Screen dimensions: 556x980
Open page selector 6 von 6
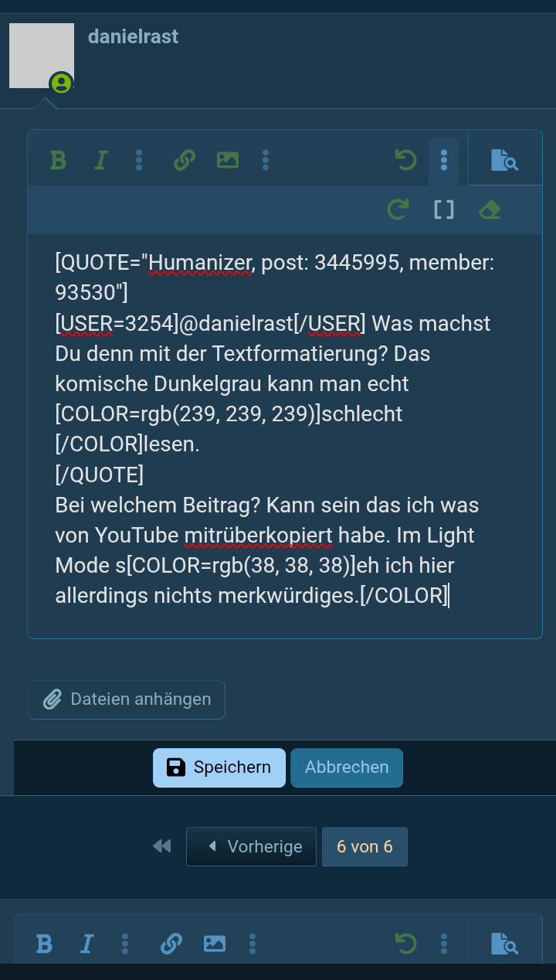click(364, 846)
